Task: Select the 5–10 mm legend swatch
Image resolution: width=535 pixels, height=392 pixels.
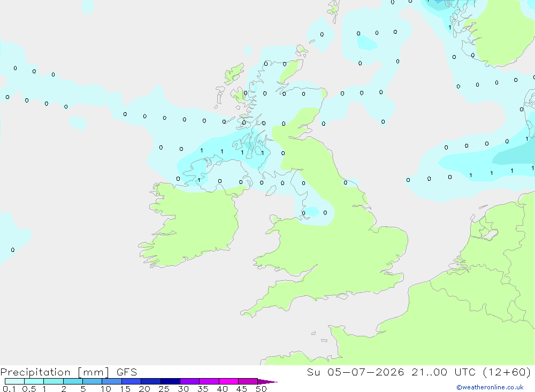Action: 93,381
